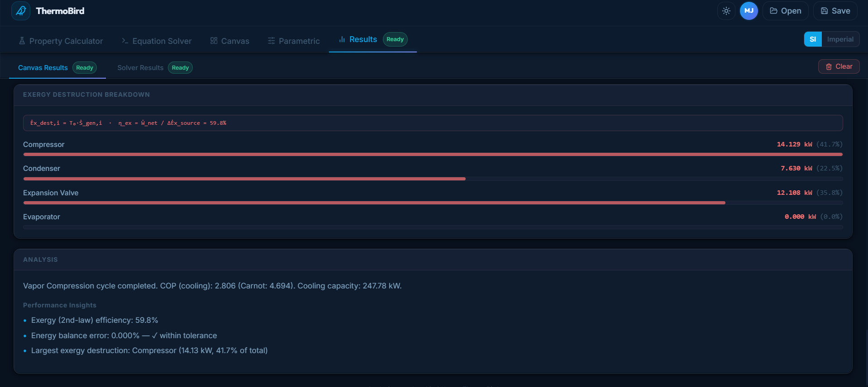Click the '14.129 kW' compressor value

tap(794, 145)
